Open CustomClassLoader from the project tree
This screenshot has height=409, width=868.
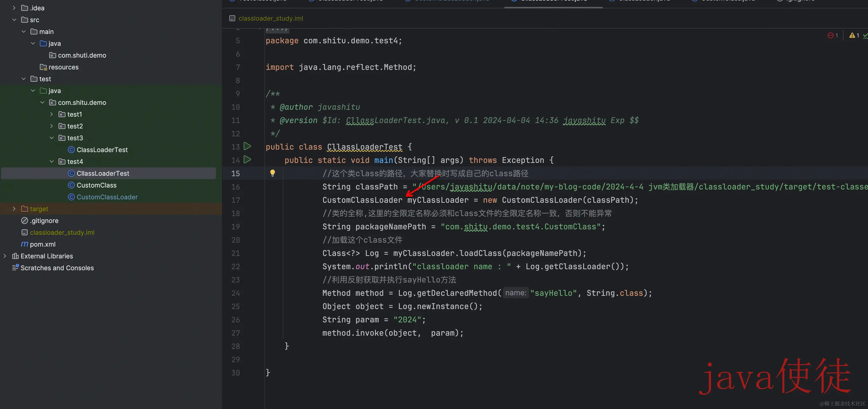coord(107,197)
